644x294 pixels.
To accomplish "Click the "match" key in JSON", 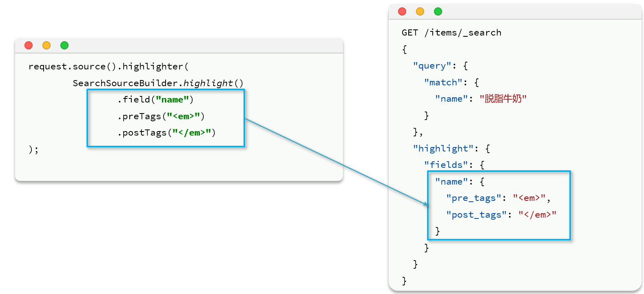I will point(443,82).
